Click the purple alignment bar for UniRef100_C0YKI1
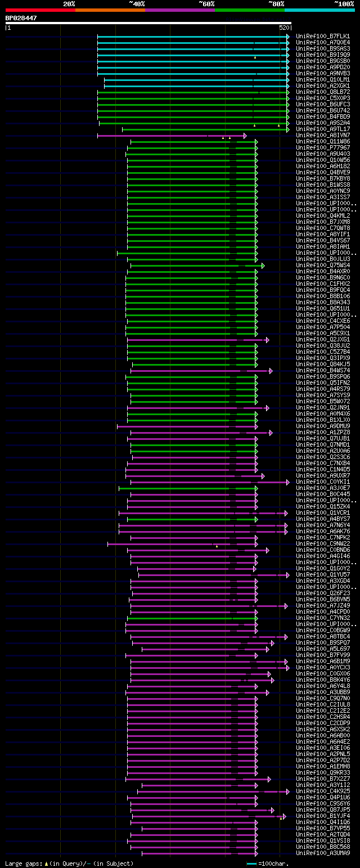 pos(210,482)
